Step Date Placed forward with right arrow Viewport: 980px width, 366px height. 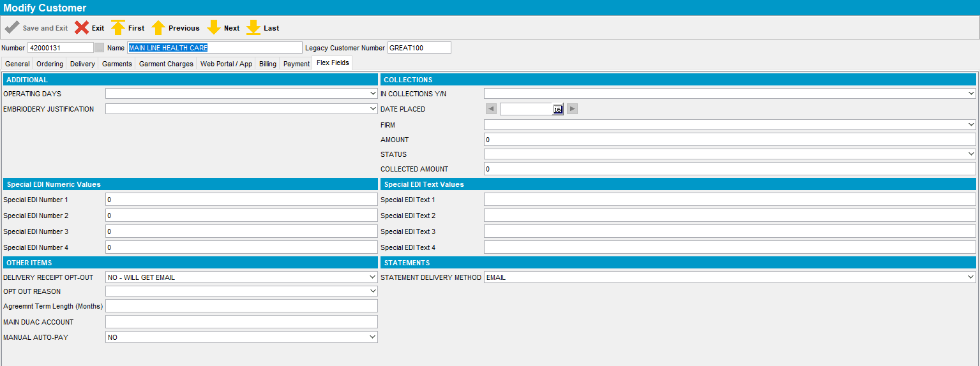point(572,109)
